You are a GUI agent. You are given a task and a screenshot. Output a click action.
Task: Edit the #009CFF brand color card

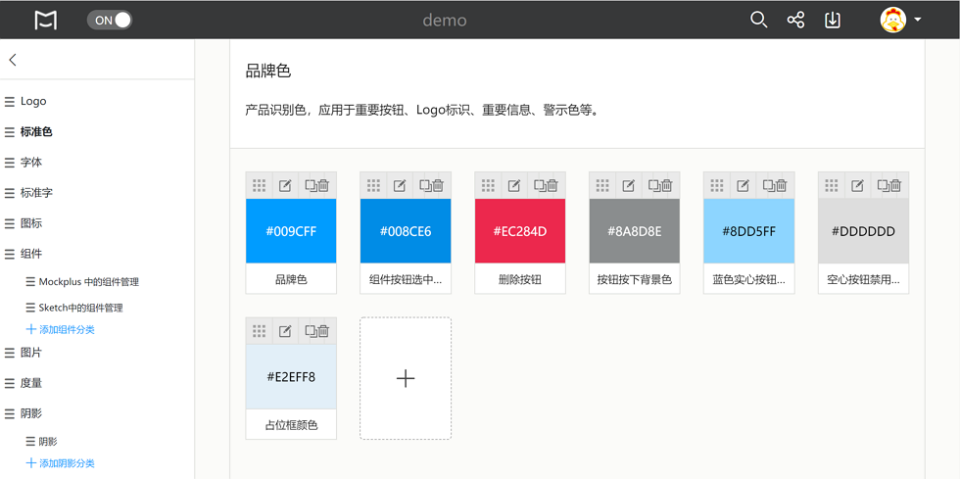point(285,185)
